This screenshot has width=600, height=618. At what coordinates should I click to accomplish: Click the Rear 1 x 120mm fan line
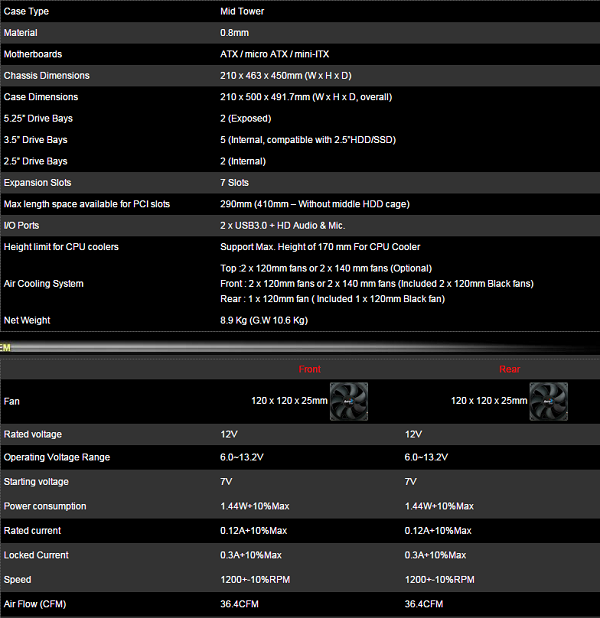[332, 299]
